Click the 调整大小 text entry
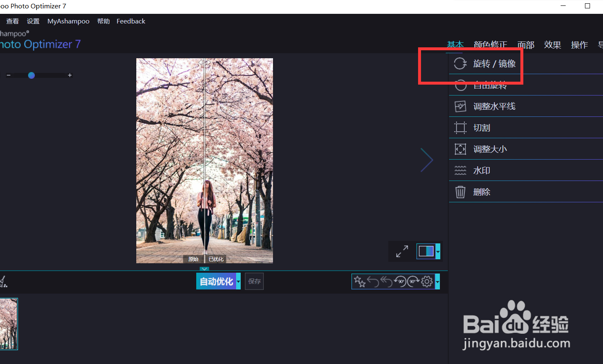The image size is (603, 364). tap(490, 149)
